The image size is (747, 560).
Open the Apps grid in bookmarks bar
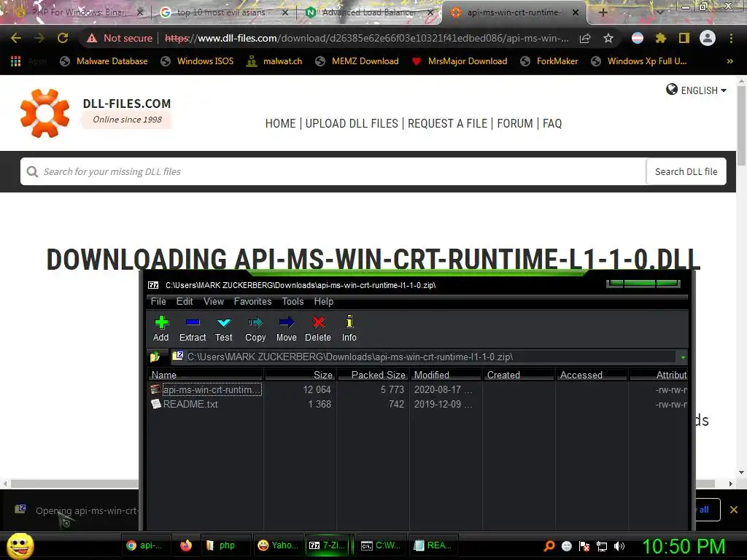click(16, 61)
